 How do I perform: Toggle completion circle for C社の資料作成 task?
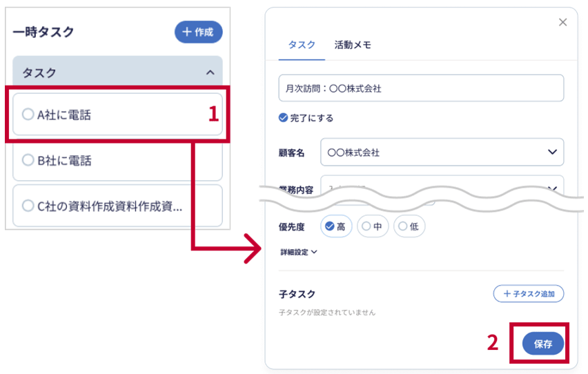(28, 206)
